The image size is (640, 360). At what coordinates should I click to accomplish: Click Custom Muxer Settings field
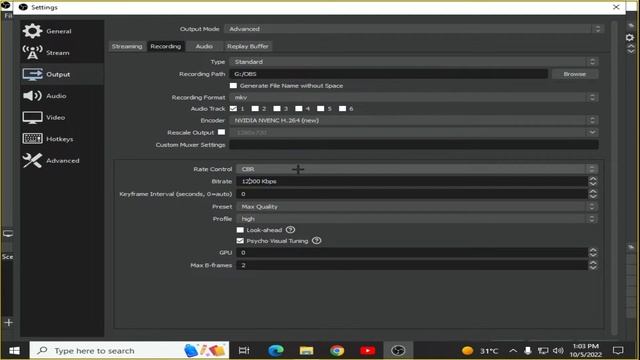coord(414,144)
